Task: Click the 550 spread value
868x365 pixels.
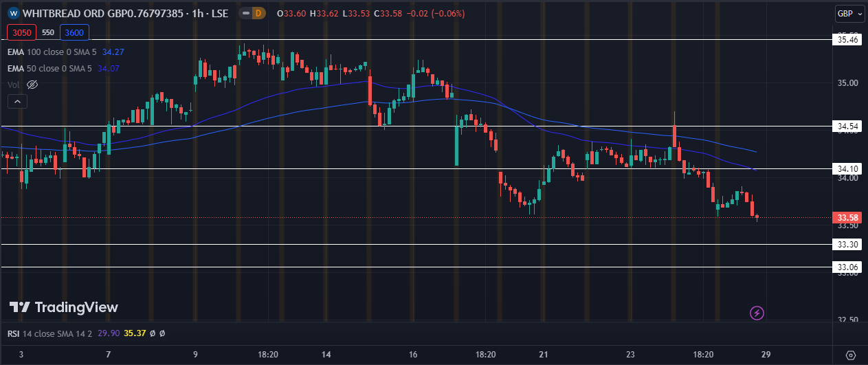Action: point(48,32)
